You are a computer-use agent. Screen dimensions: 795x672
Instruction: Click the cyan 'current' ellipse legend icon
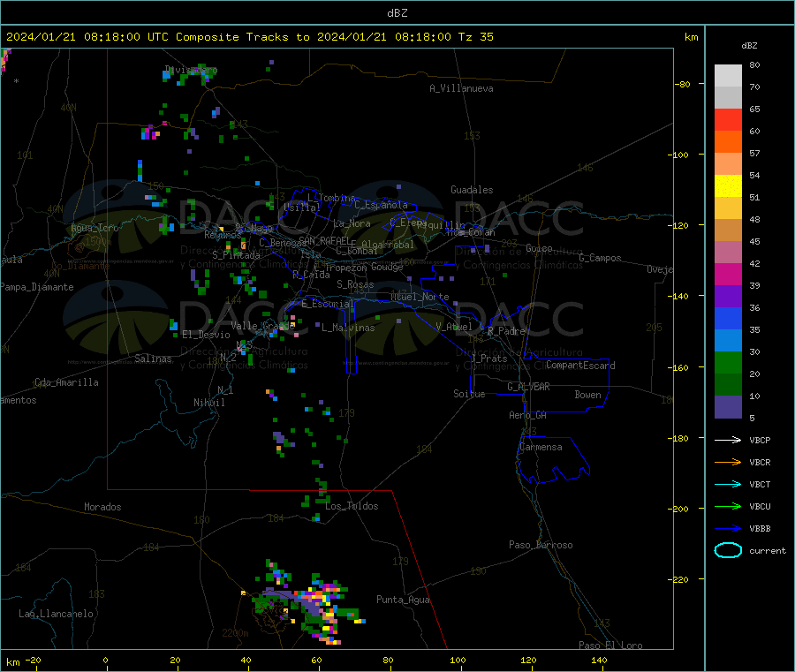pos(728,550)
